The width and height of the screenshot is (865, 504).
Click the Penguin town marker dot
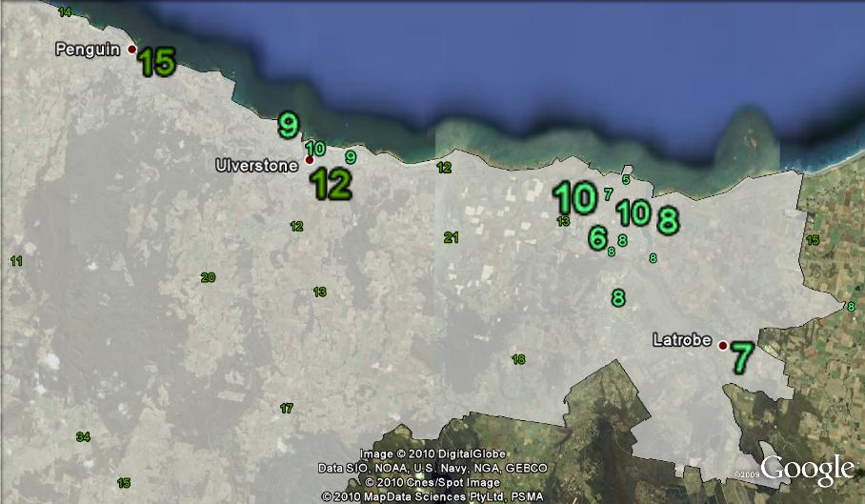click(131, 50)
